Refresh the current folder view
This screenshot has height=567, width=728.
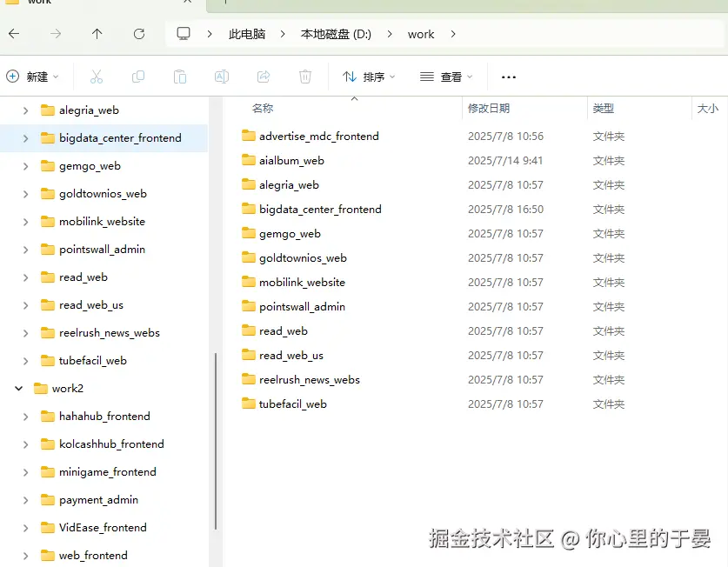[139, 34]
